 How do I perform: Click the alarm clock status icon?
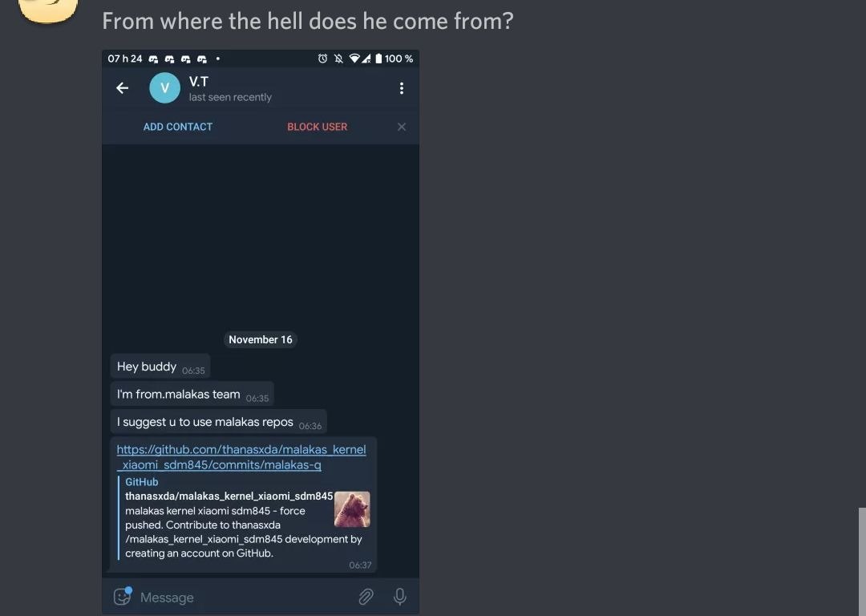322,59
